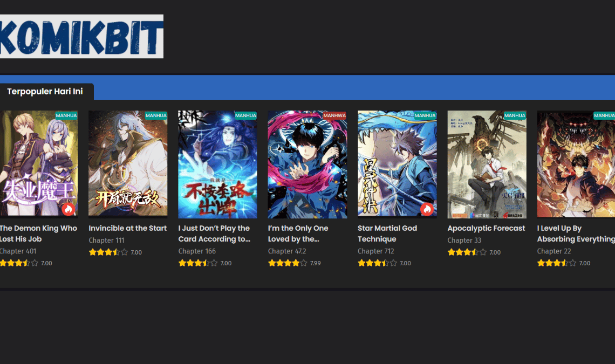
Task: Open Chapter 33 of Apocalyptic Forecast
Action: [x=464, y=241]
